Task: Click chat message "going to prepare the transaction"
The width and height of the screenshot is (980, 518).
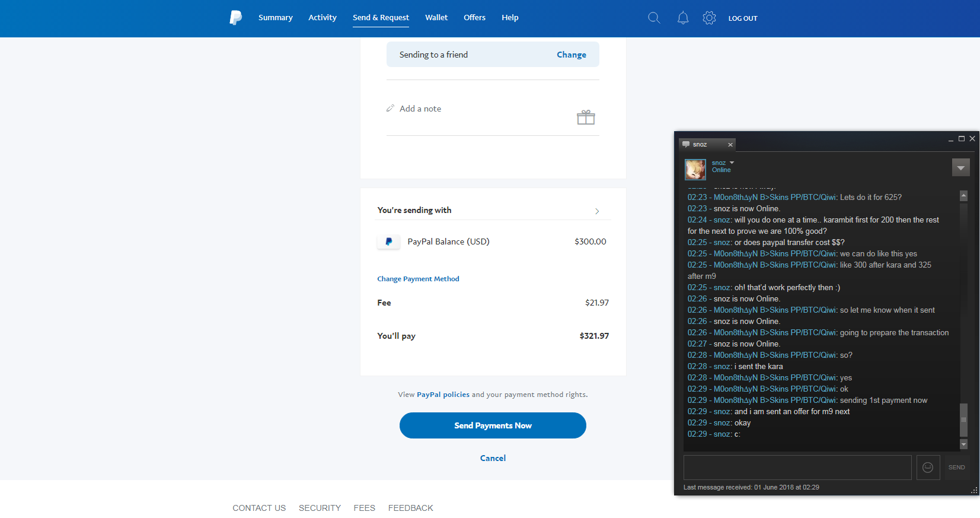Action: pyautogui.click(x=894, y=332)
